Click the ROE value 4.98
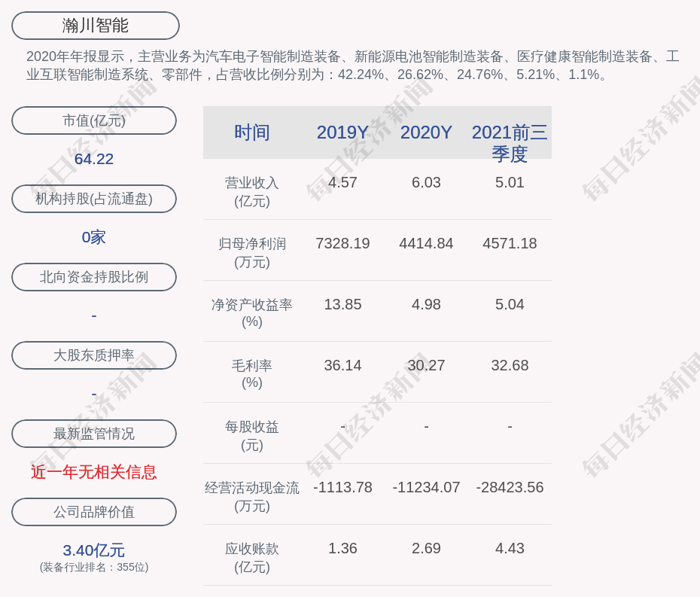Viewport: 700px width, 597px height. pyautogui.click(x=426, y=305)
